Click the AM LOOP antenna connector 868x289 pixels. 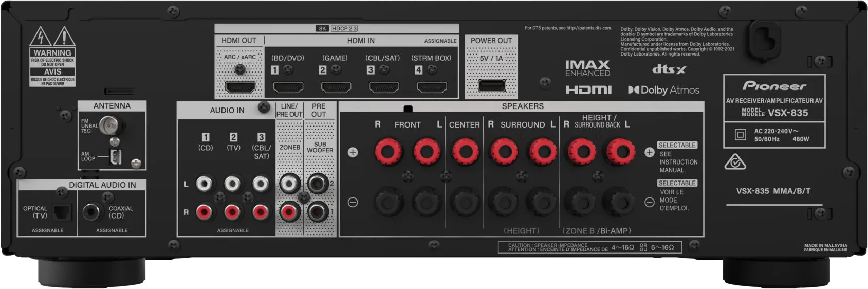tap(116, 157)
